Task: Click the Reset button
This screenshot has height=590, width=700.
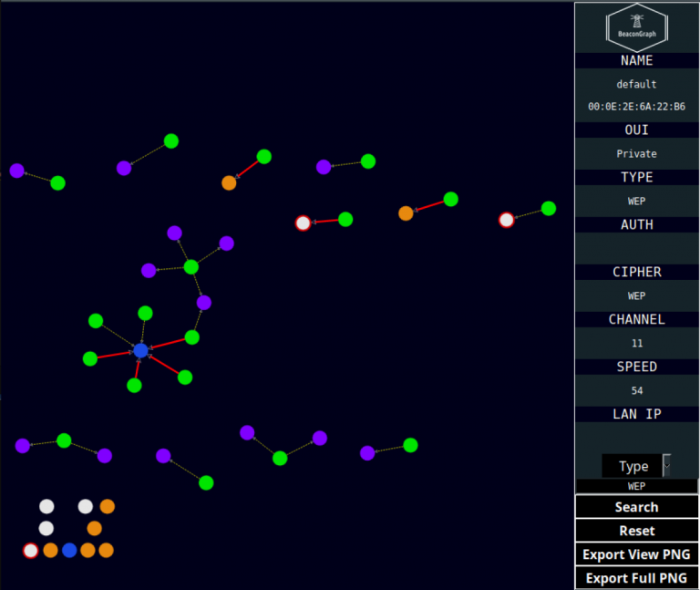Action: 636,531
